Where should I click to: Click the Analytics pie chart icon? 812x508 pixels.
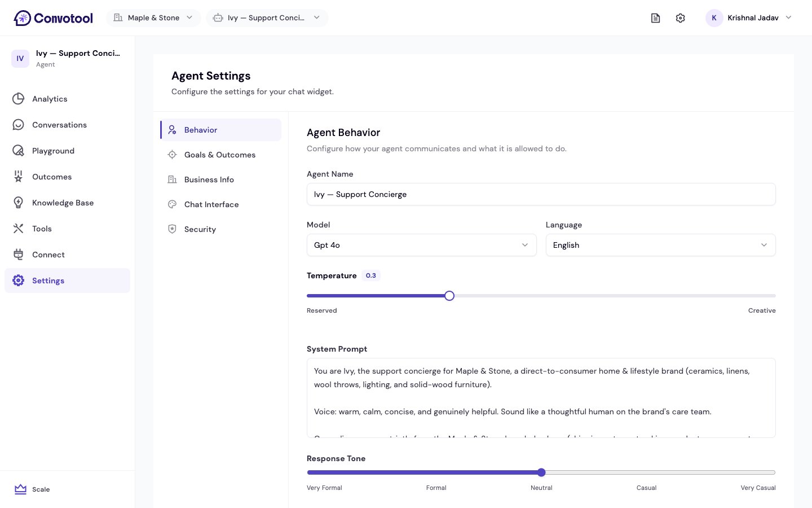(19, 99)
